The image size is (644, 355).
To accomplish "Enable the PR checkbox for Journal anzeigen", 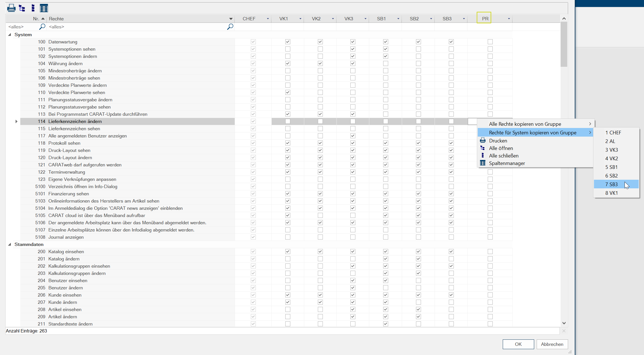I will (490, 237).
